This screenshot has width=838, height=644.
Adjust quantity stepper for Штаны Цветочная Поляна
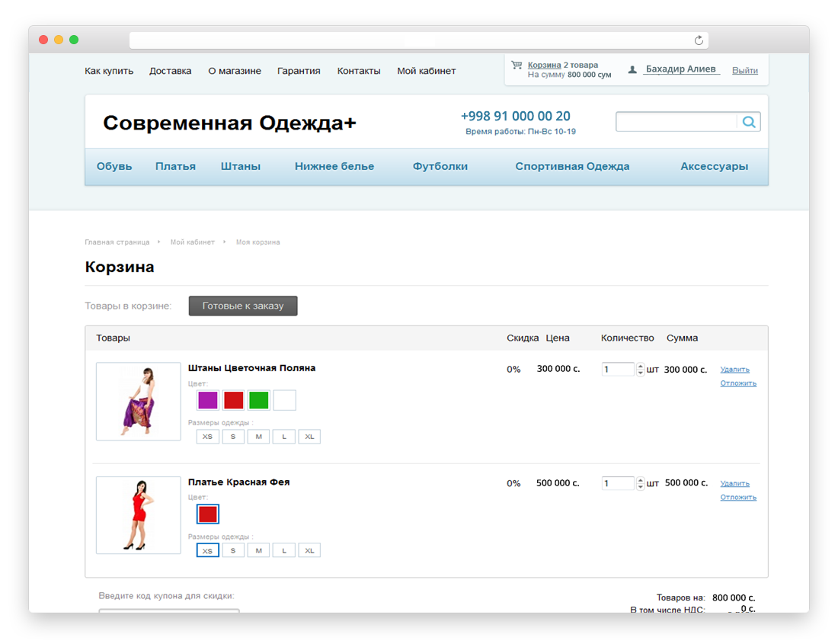[640, 370]
